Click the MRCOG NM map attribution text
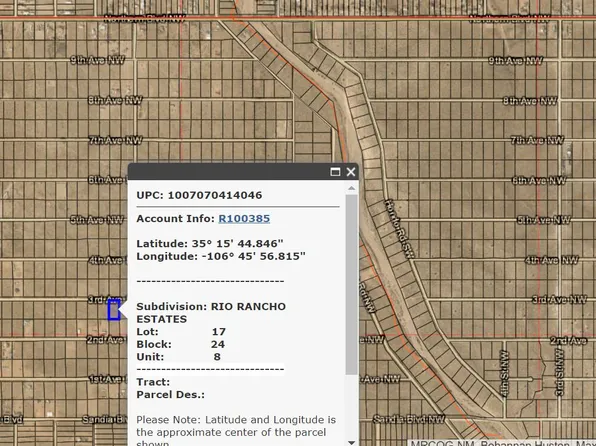596x446 pixels. pos(502,443)
